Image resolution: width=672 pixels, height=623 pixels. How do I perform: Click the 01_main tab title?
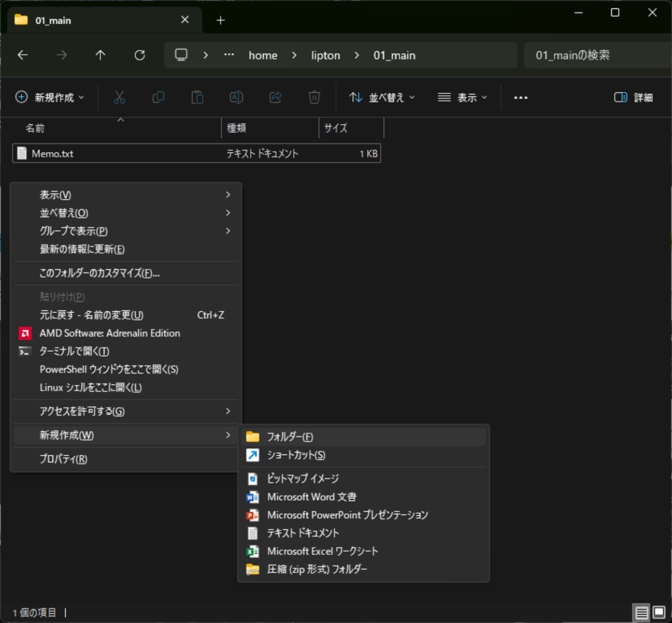(53, 21)
